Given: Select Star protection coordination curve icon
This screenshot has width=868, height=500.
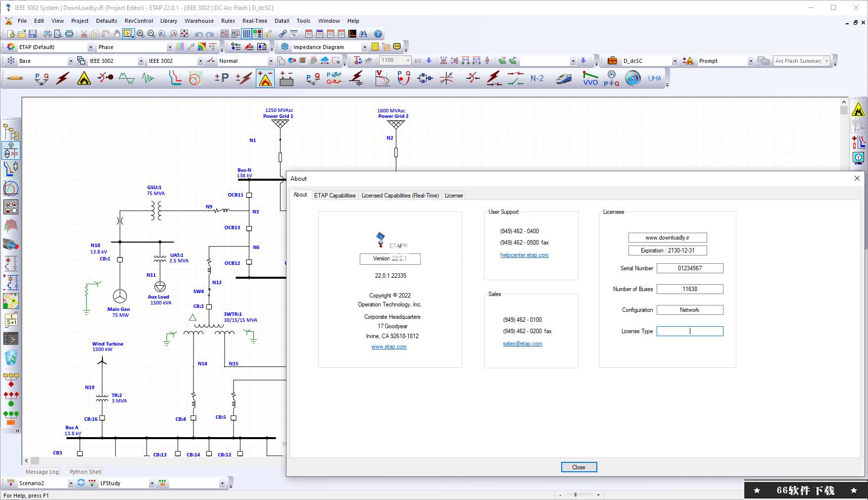Looking at the screenshot, I should [175, 78].
